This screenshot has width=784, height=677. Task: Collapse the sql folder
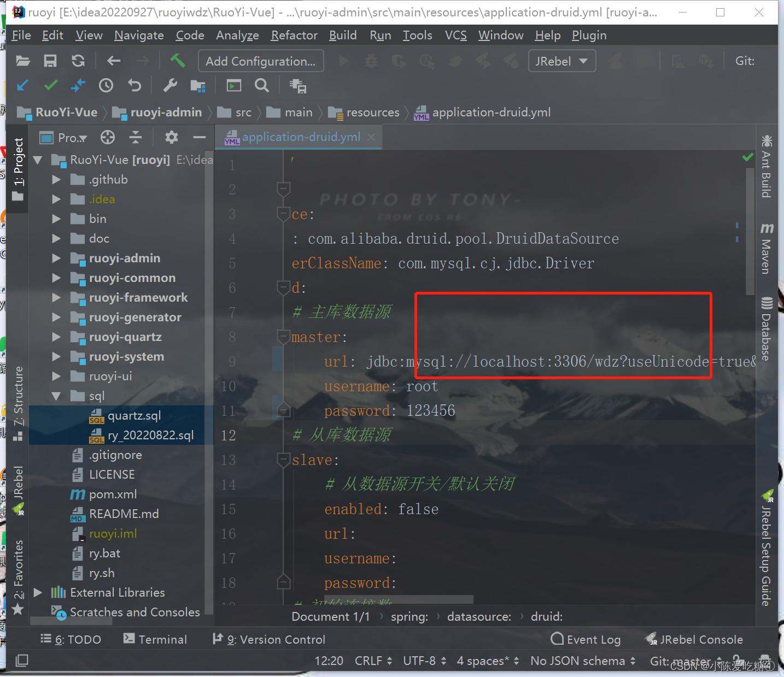click(56, 396)
